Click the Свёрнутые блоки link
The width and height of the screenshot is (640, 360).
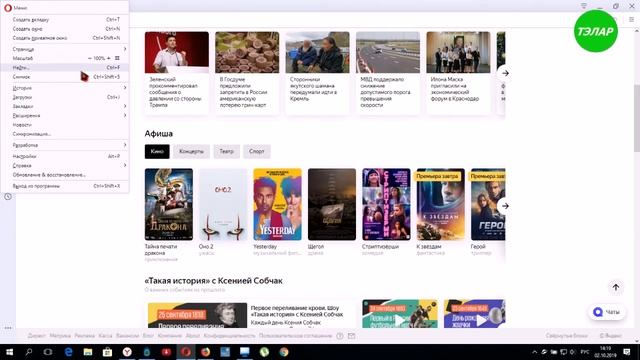click(567, 336)
